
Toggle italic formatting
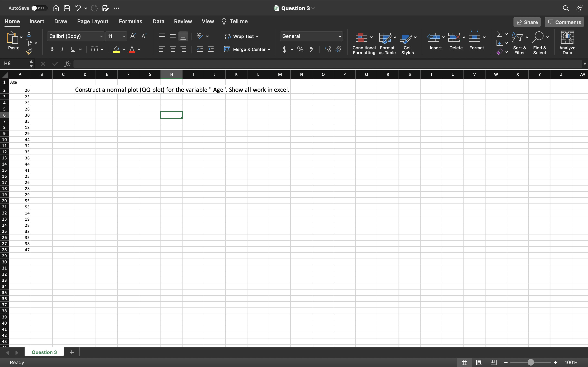coord(62,49)
